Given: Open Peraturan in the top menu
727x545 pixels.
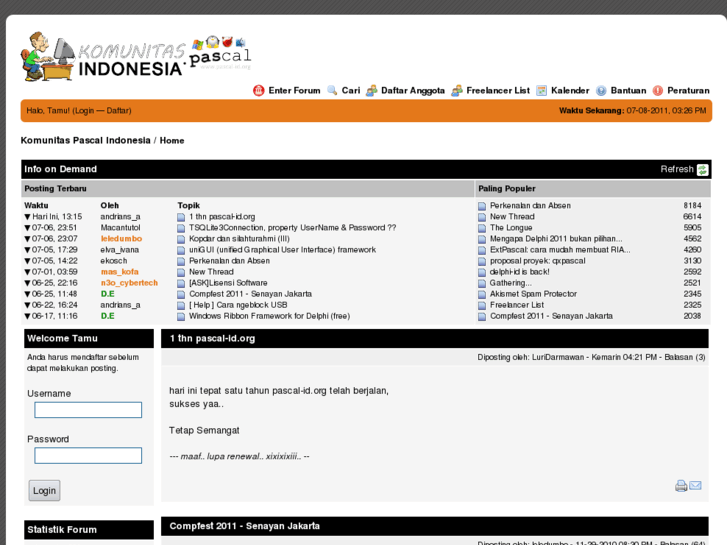Looking at the screenshot, I should [688, 90].
